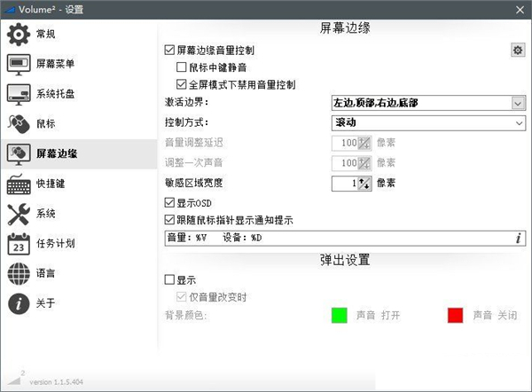
Task: Click the 系统托盘 tray icon
Action: pyautogui.click(x=19, y=94)
